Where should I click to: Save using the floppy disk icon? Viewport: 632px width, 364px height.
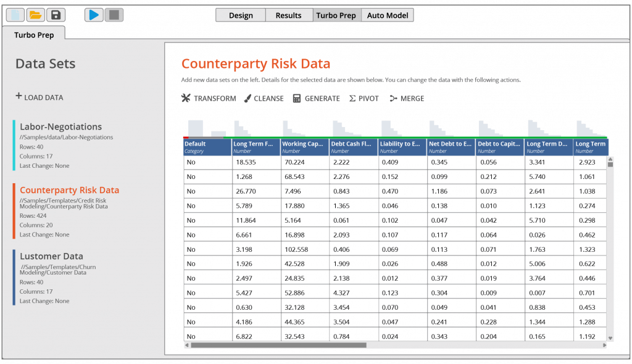pyautogui.click(x=56, y=15)
